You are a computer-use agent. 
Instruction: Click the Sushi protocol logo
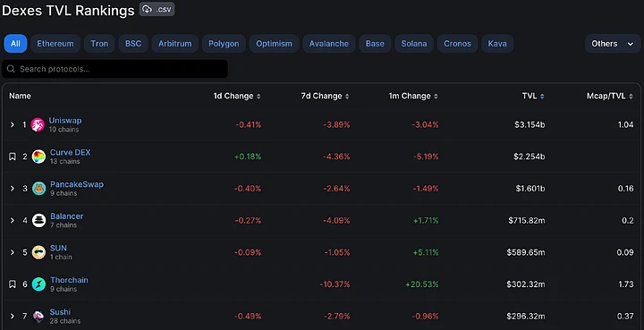(39, 316)
